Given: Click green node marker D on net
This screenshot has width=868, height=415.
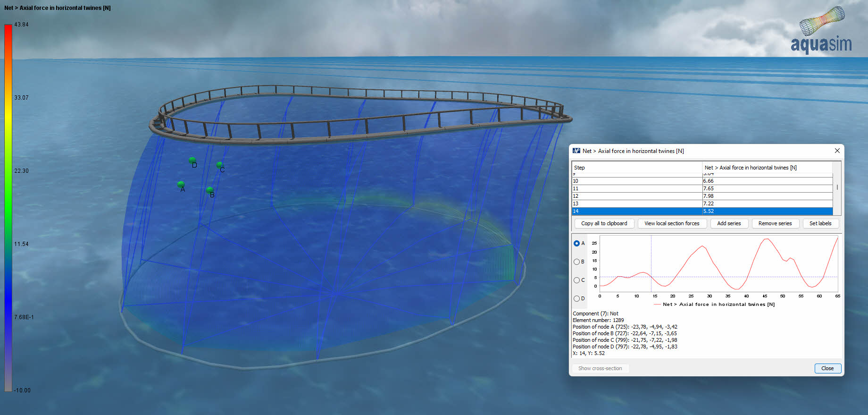Looking at the screenshot, I should (192, 160).
